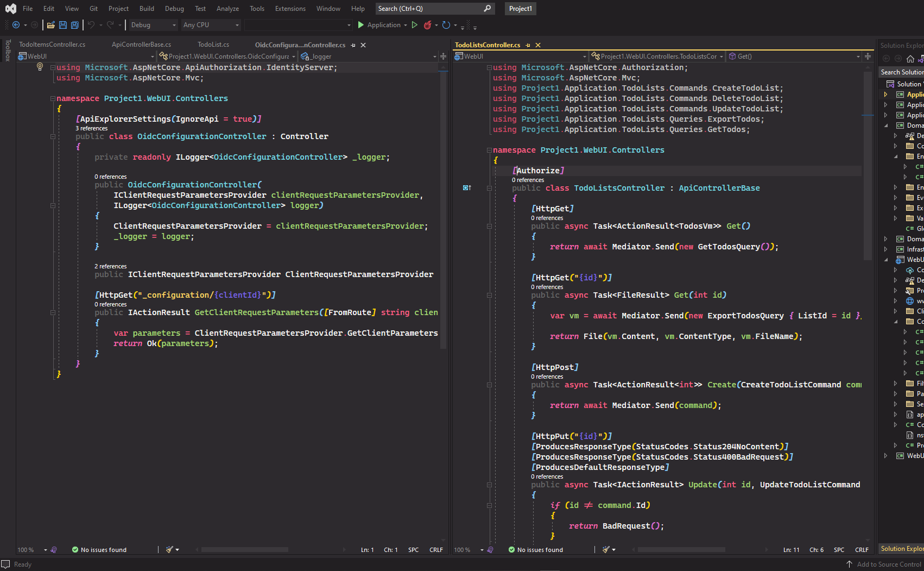Screen dimensions: 924x571
Task: Click the 2 references CodeLens link
Action: (x=111, y=266)
